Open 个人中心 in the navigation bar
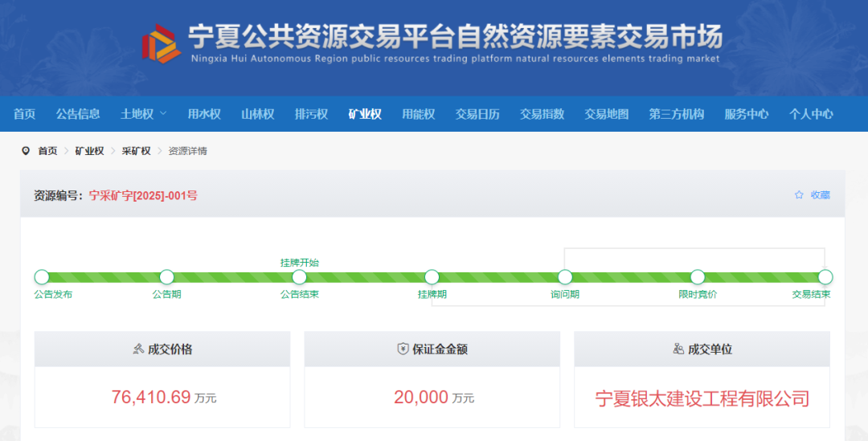Screen dimensions: 868x441 click(811, 114)
